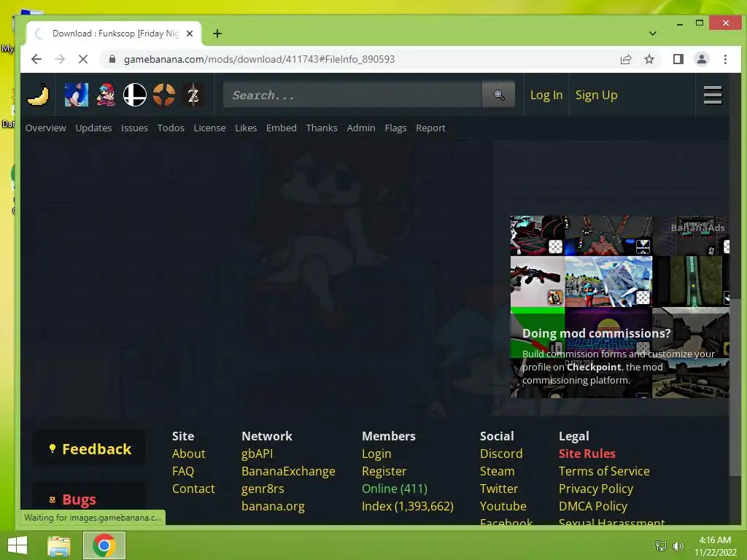Click the members Login link

tap(376, 454)
